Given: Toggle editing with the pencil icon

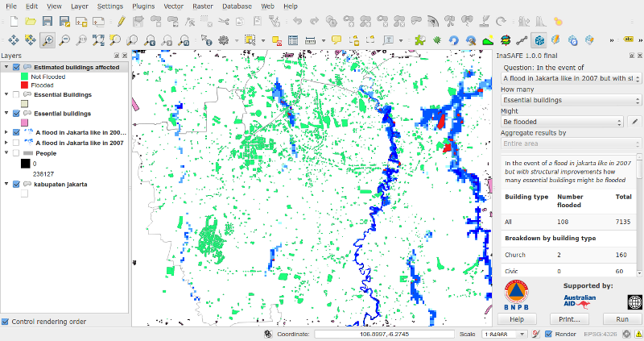Looking at the screenshot, I should 122,22.
